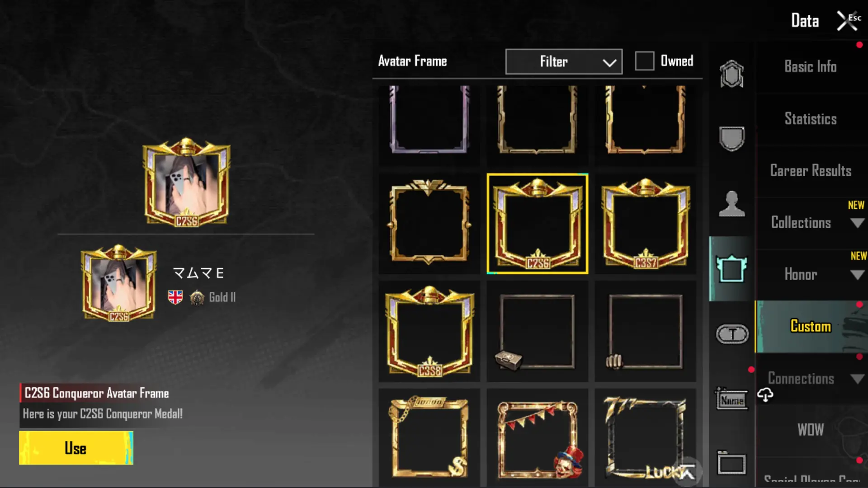Screen dimensions: 868x488
Task: Select the Name card category icon
Action: [731, 399]
